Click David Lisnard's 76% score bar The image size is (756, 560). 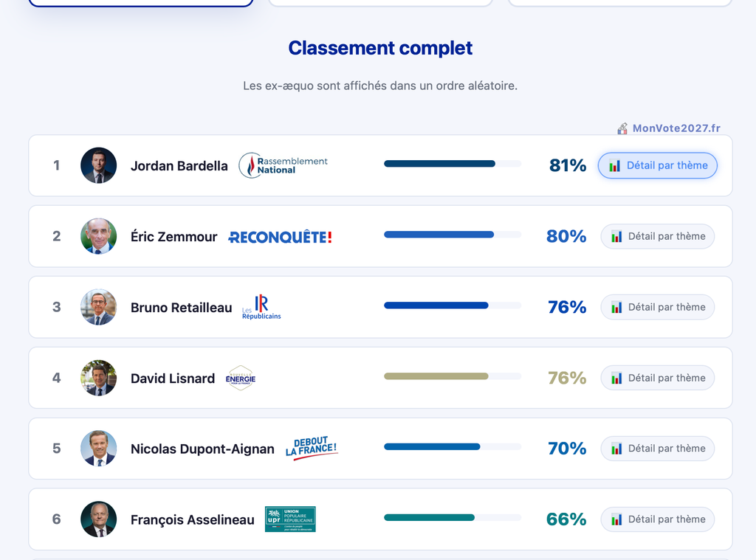coord(452,376)
